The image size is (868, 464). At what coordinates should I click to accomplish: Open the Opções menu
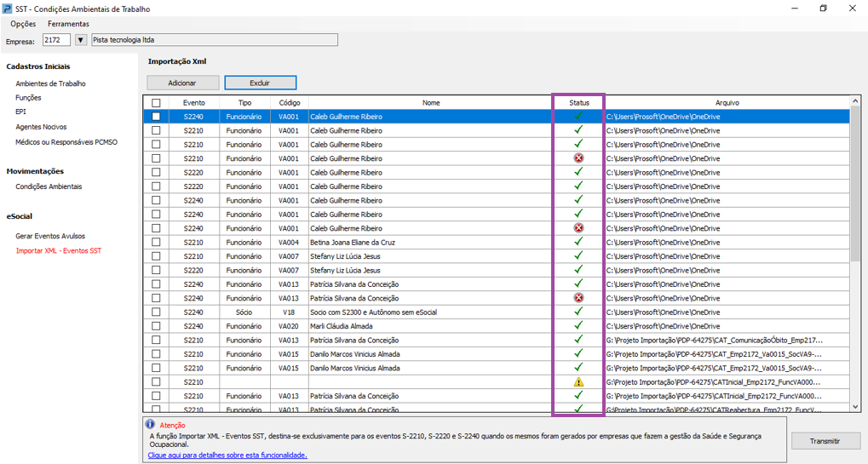pos(23,24)
